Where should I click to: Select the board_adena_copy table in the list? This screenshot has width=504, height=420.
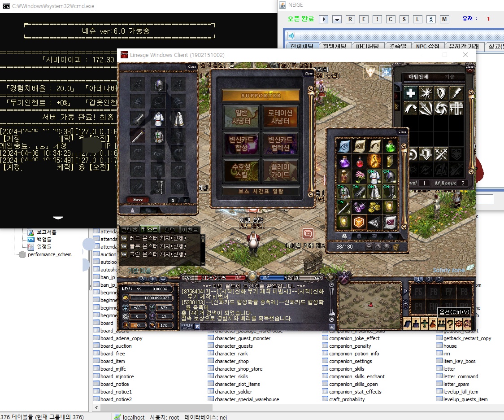pyautogui.click(x=121, y=338)
